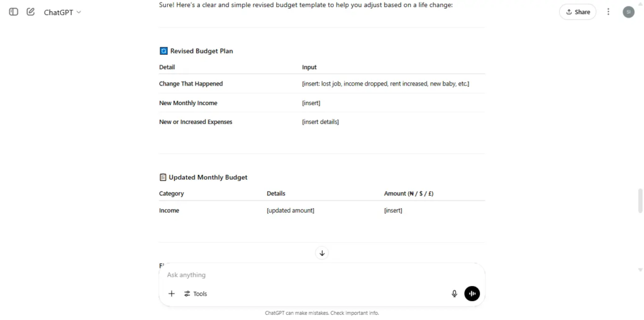Click the microphone dictate icon
Viewport: 644px width, 320px height.
[454, 294]
